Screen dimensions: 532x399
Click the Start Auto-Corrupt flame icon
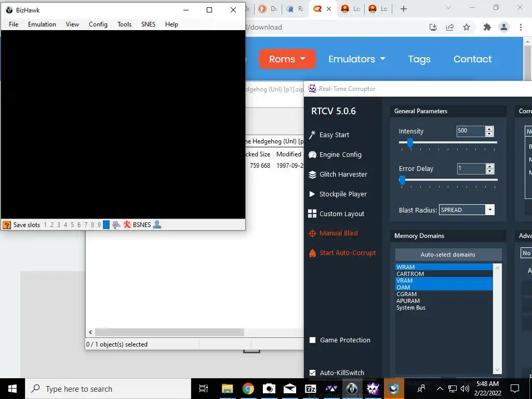[312, 253]
